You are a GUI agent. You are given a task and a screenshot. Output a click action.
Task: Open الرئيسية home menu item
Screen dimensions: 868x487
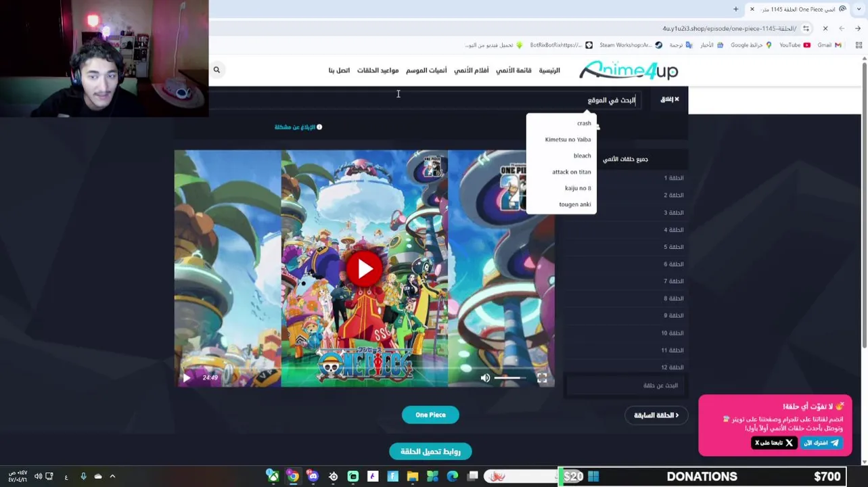(x=549, y=70)
